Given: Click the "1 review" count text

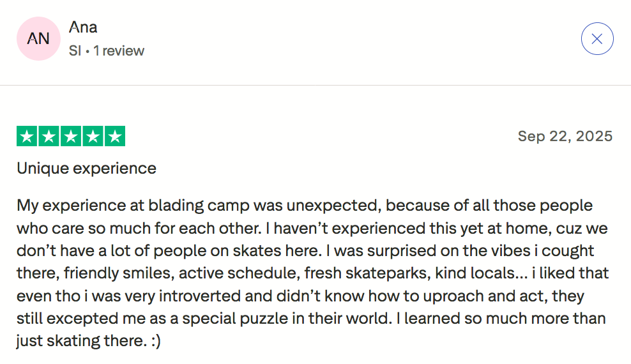Looking at the screenshot, I should click(x=119, y=51).
